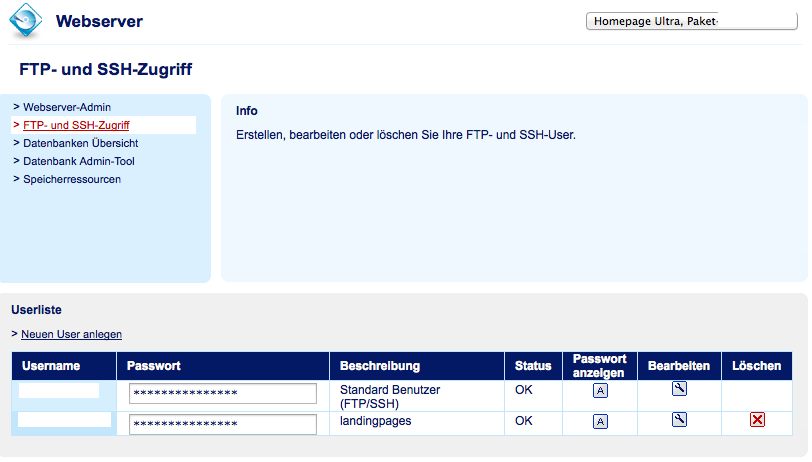Open Datenbank Admin-Tool
The width and height of the screenshot is (812, 462).
coord(79,161)
